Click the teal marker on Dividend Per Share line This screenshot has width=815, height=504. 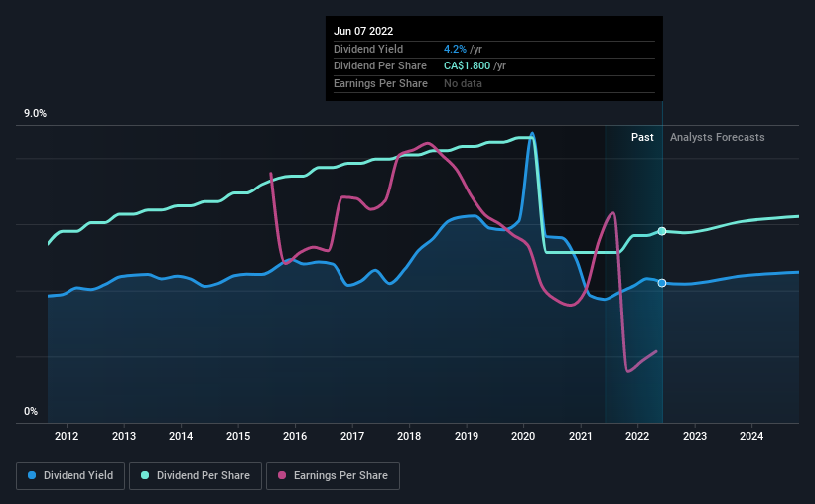662,231
